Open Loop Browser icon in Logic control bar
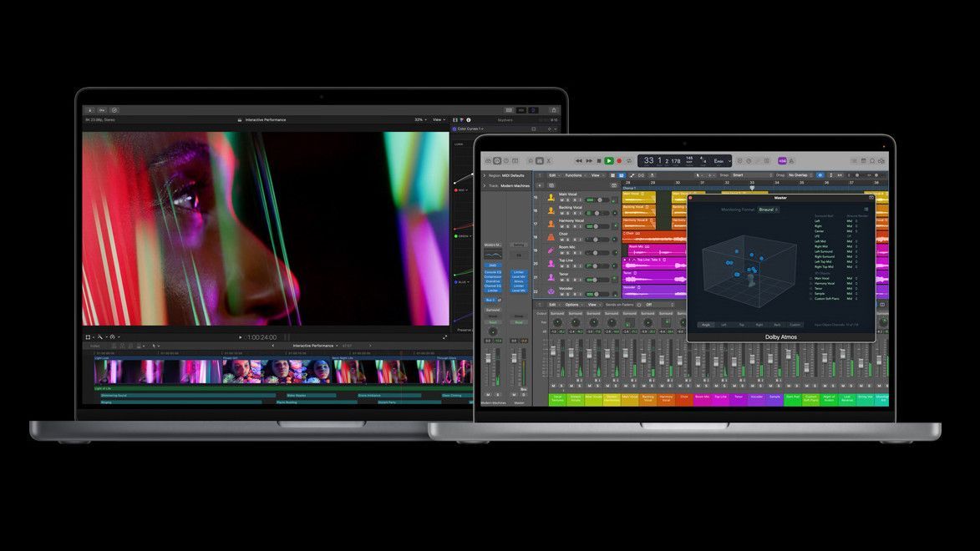 pos(872,161)
